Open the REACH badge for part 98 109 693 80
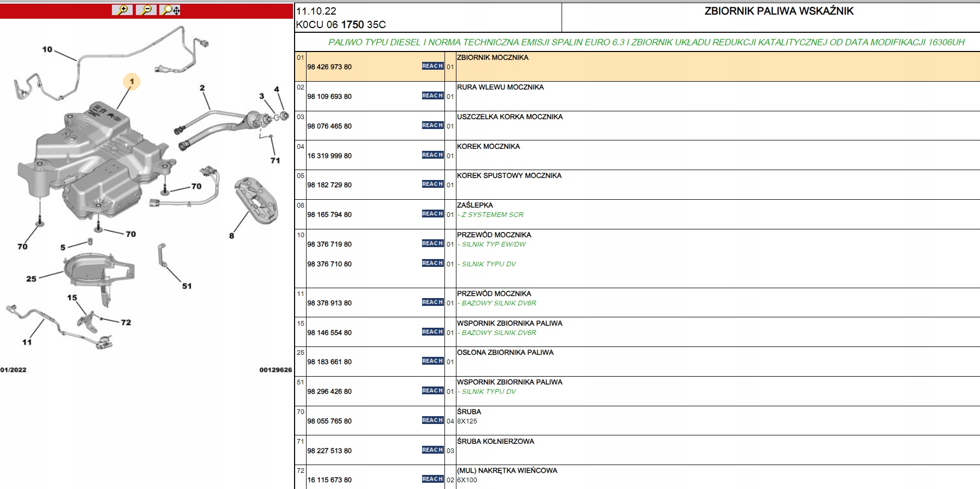980x489 pixels. tap(432, 96)
